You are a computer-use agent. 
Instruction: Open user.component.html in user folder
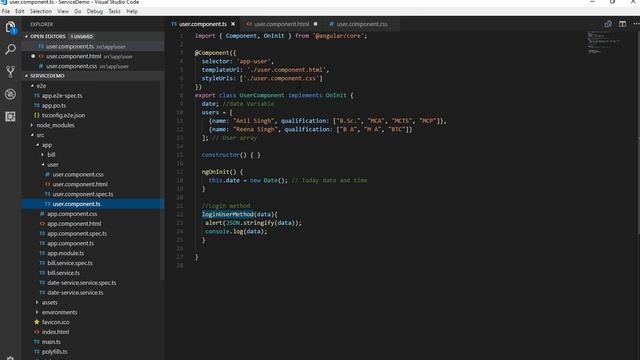(80, 184)
